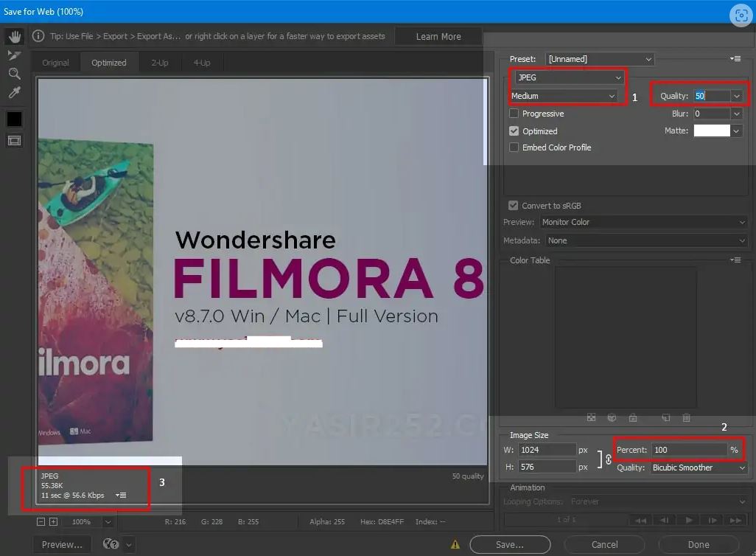The height and width of the screenshot is (556, 756).
Task: Click the image Height field
Action: pyautogui.click(x=547, y=467)
